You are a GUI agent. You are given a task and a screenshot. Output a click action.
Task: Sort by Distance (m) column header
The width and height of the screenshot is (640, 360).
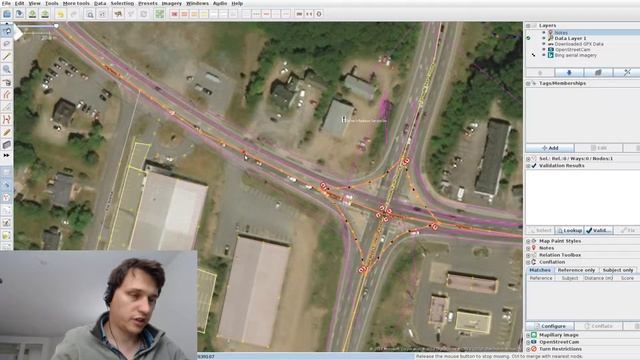click(598, 278)
